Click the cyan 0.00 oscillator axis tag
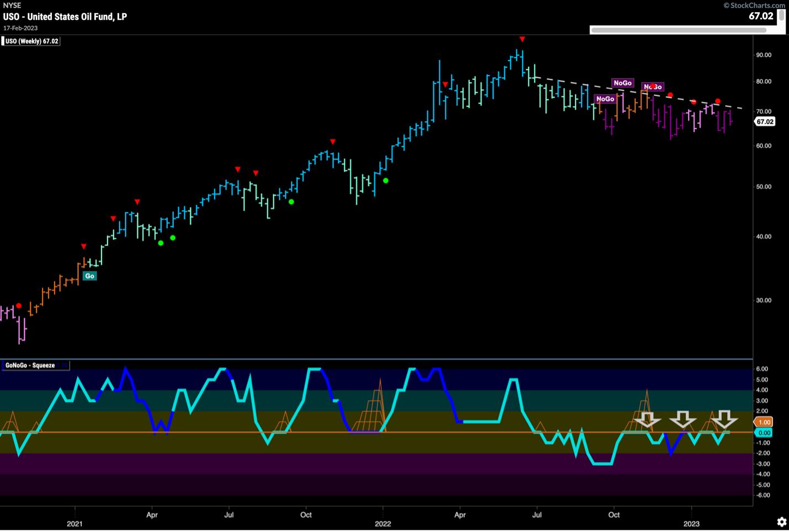 pyautogui.click(x=764, y=433)
